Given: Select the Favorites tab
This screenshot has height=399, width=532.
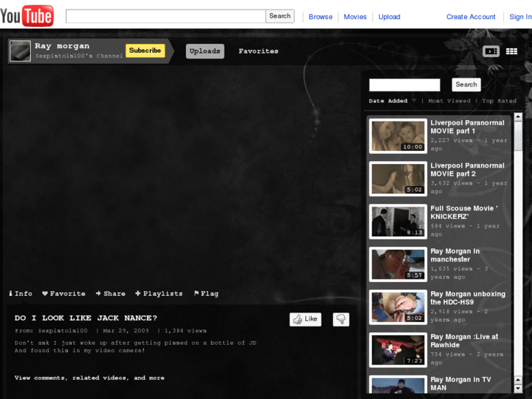Looking at the screenshot, I should [x=258, y=51].
